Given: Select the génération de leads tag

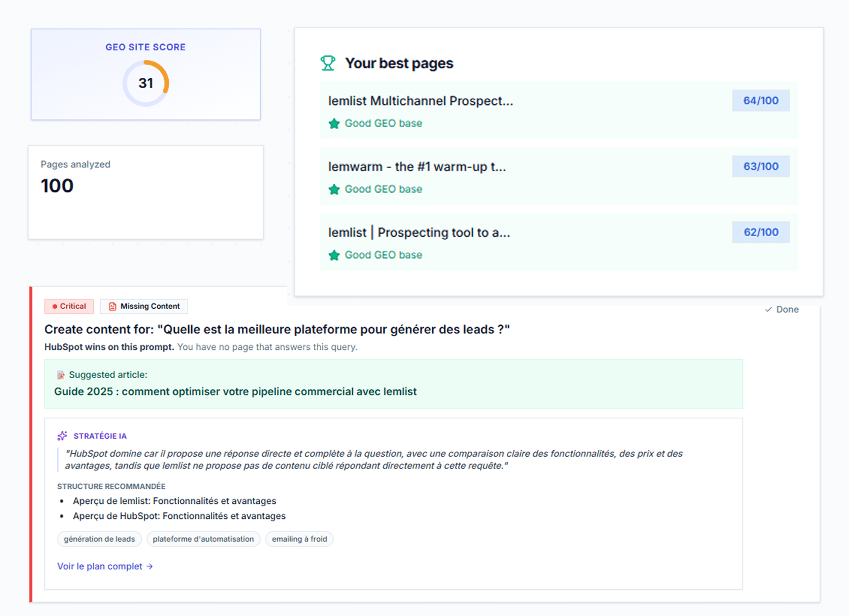Looking at the screenshot, I should coord(99,539).
